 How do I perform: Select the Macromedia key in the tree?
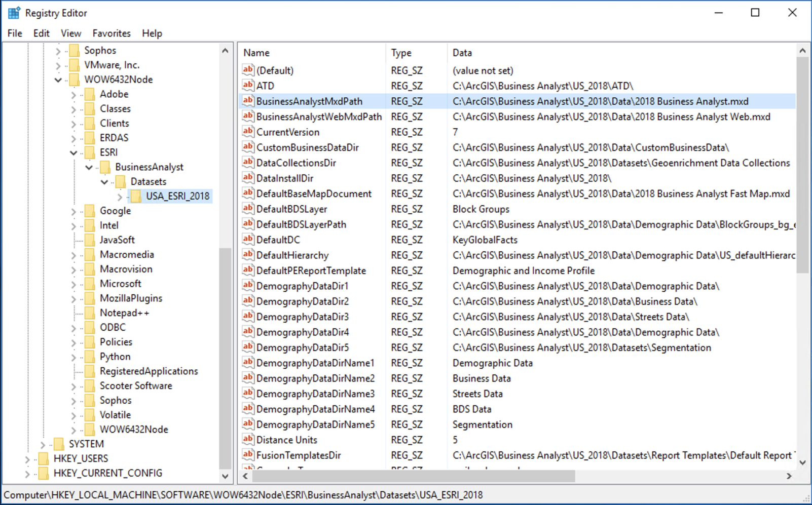point(127,255)
